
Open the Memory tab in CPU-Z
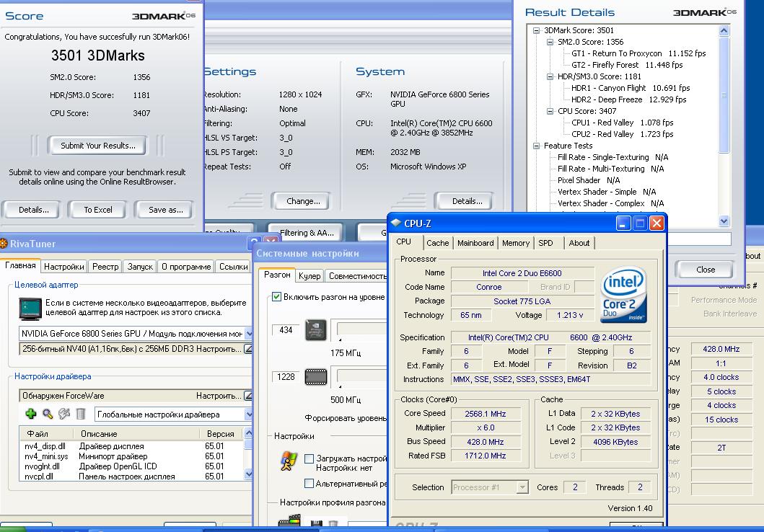tap(516, 243)
